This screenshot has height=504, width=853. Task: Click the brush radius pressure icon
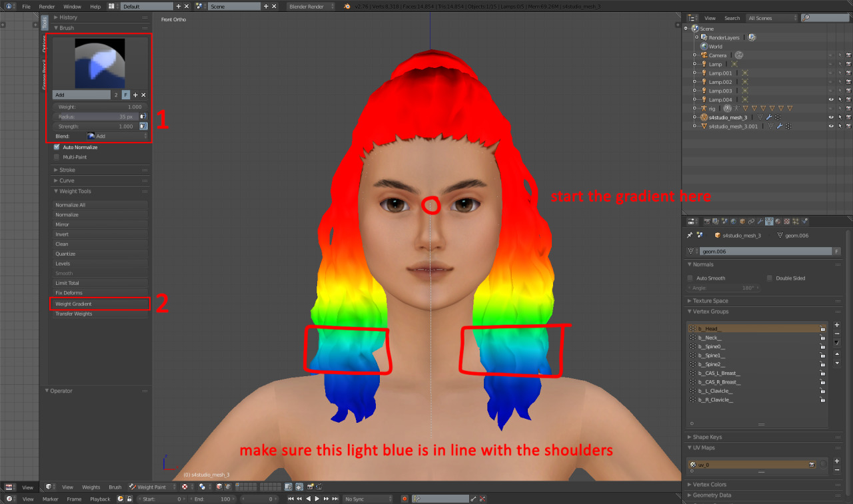143,117
